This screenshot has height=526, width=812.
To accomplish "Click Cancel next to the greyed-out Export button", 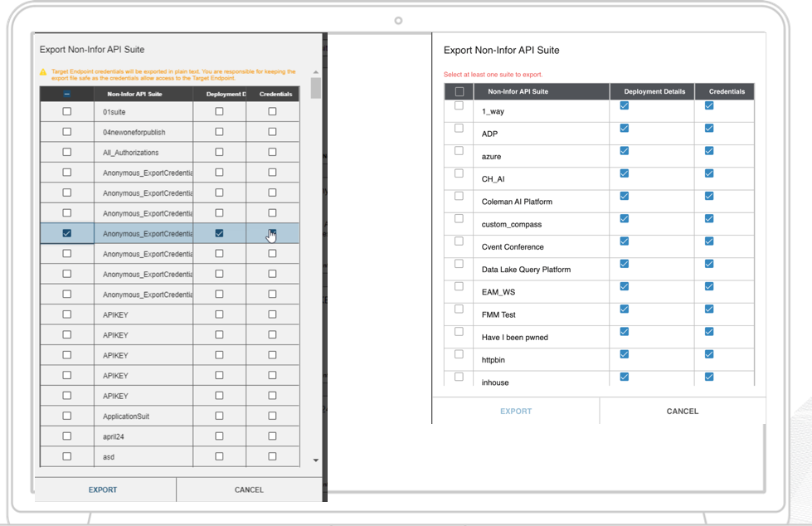I will 682,411.
